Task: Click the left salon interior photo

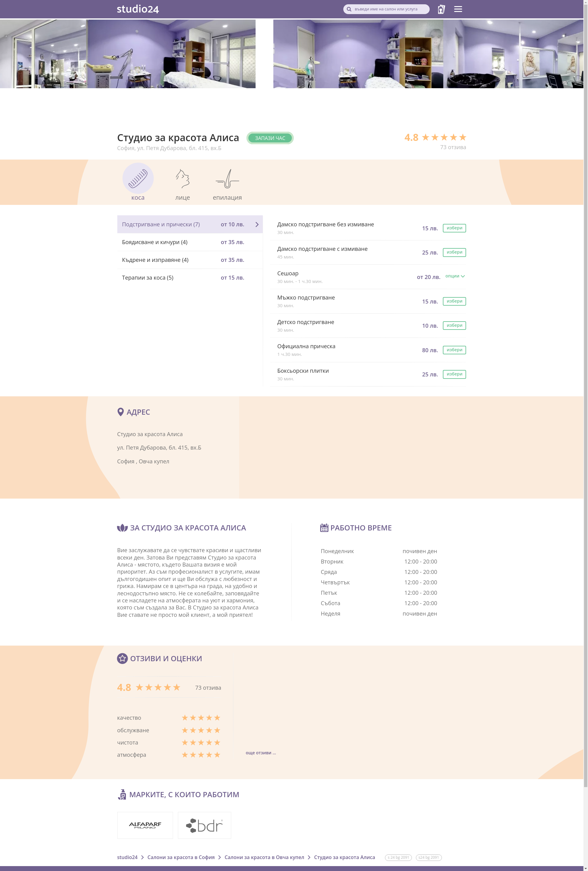Action: click(127, 54)
